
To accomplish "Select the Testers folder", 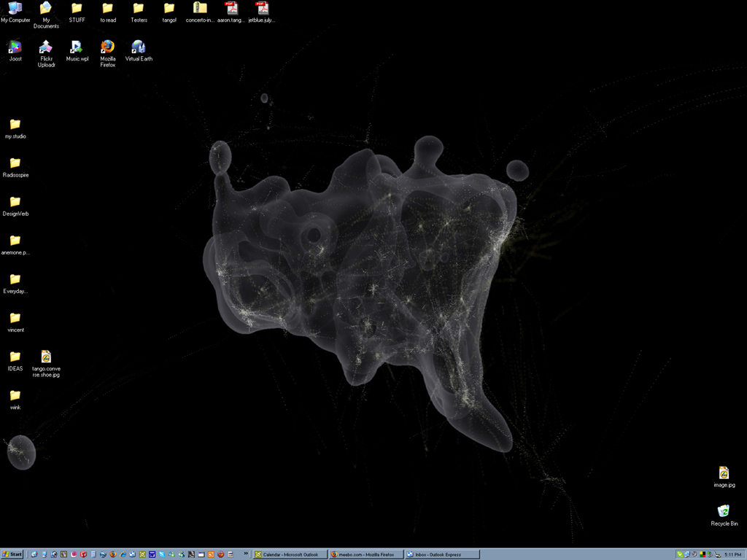I will point(139,12).
